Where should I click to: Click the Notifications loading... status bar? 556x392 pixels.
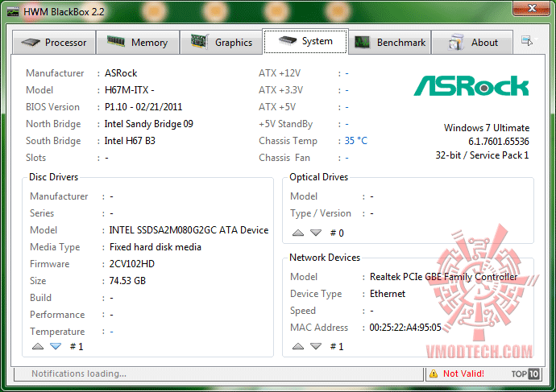click(x=219, y=373)
